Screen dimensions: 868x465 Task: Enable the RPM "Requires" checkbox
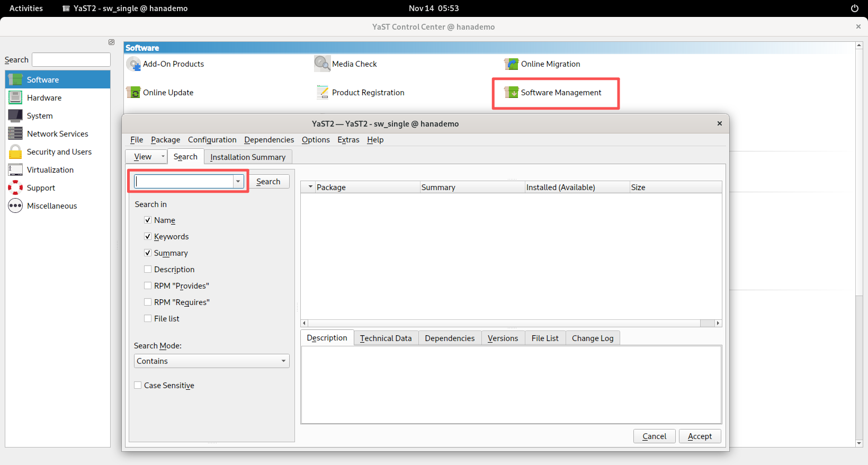(x=148, y=302)
